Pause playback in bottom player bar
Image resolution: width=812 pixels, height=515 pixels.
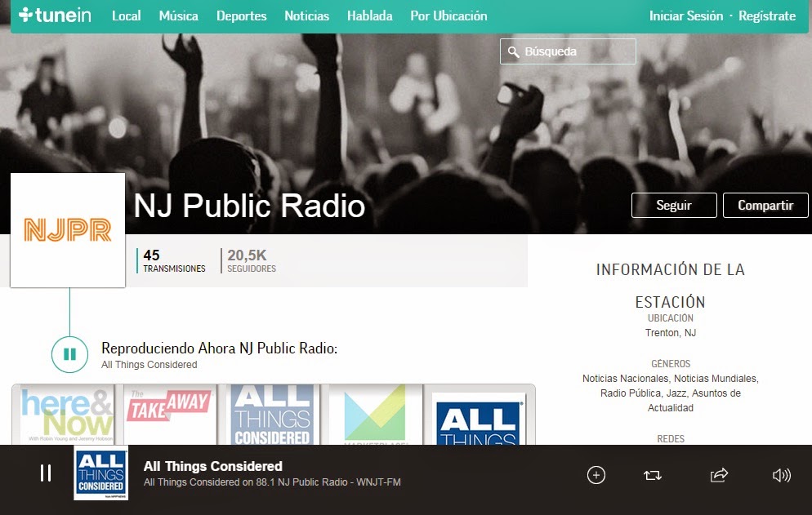46,473
